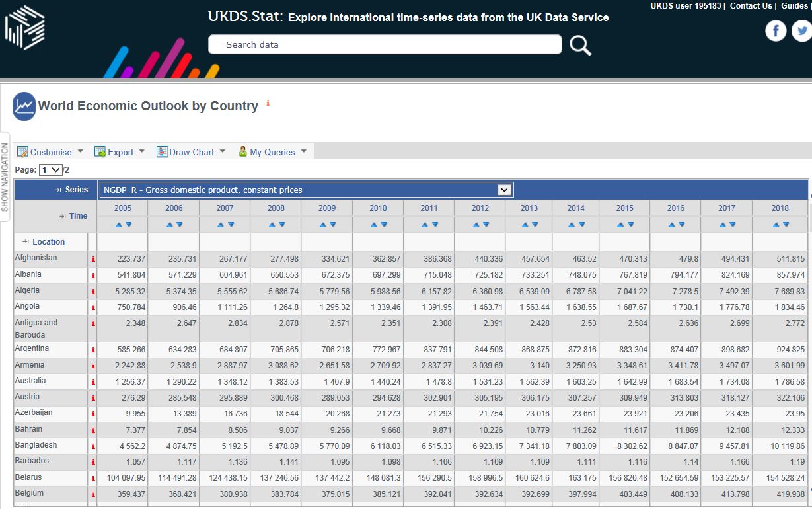Click the magnifying glass search icon
Screen dimensions: 812x509
coord(580,45)
